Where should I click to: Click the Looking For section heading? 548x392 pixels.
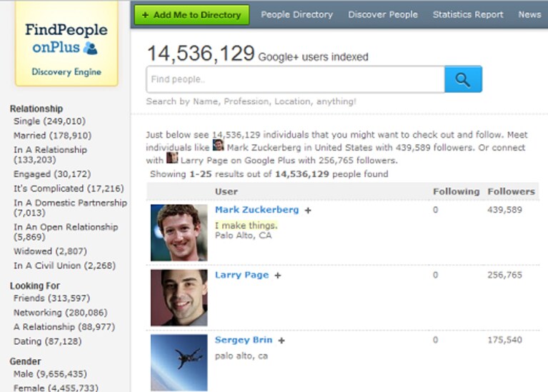click(x=34, y=286)
